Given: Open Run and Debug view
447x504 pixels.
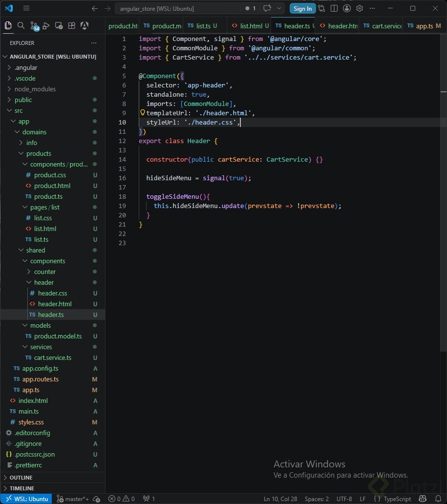Looking at the screenshot, I should point(46,26).
